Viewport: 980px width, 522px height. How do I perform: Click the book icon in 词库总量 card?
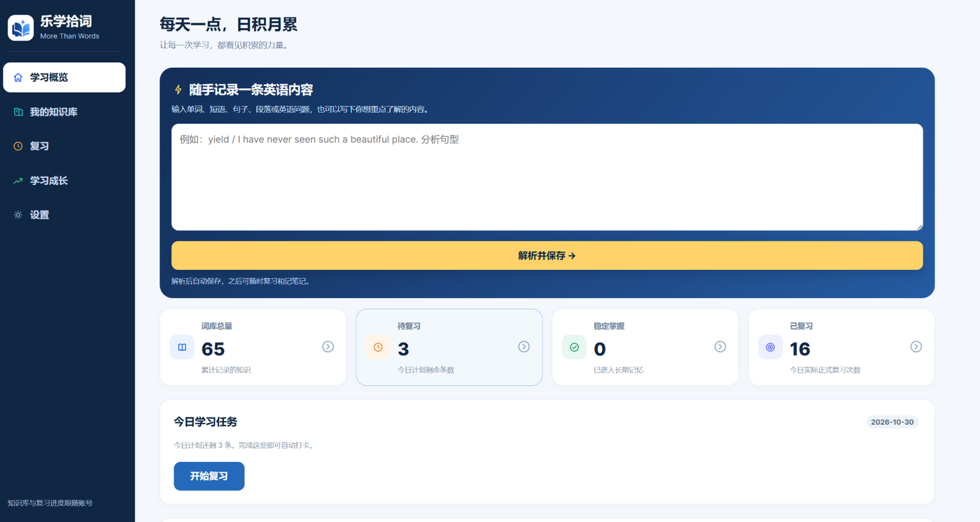click(x=182, y=347)
